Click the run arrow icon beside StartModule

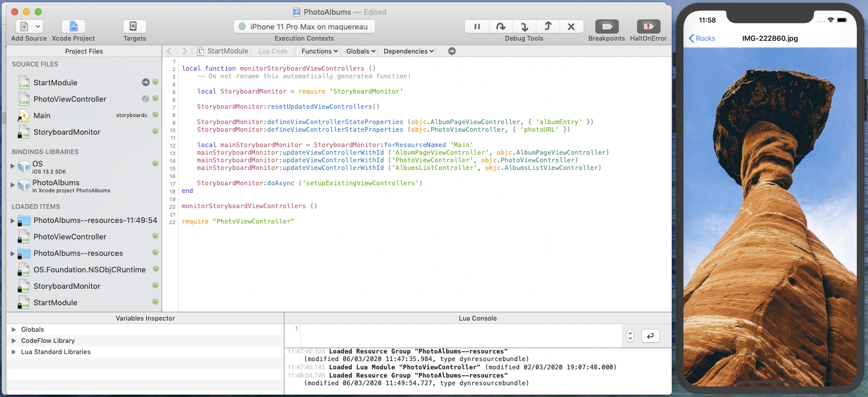pyautogui.click(x=146, y=82)
